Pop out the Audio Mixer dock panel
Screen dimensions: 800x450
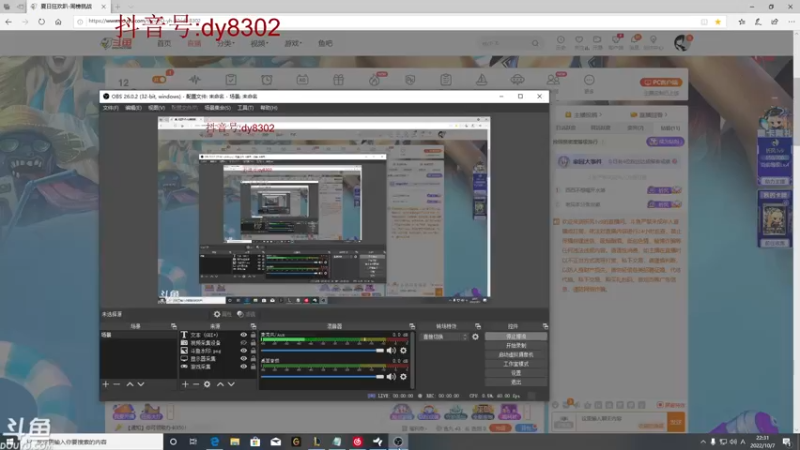[412, 326]
